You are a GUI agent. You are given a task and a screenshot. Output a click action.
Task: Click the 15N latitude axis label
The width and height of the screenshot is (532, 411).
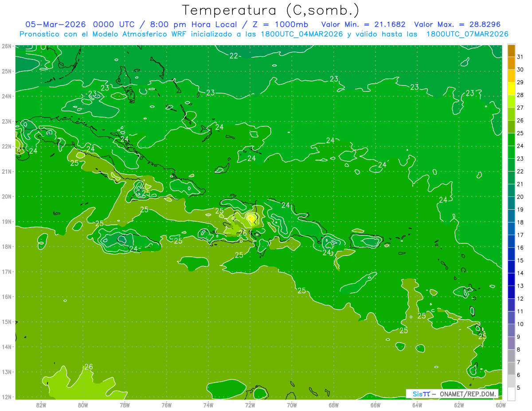click(x=6, y=322)
